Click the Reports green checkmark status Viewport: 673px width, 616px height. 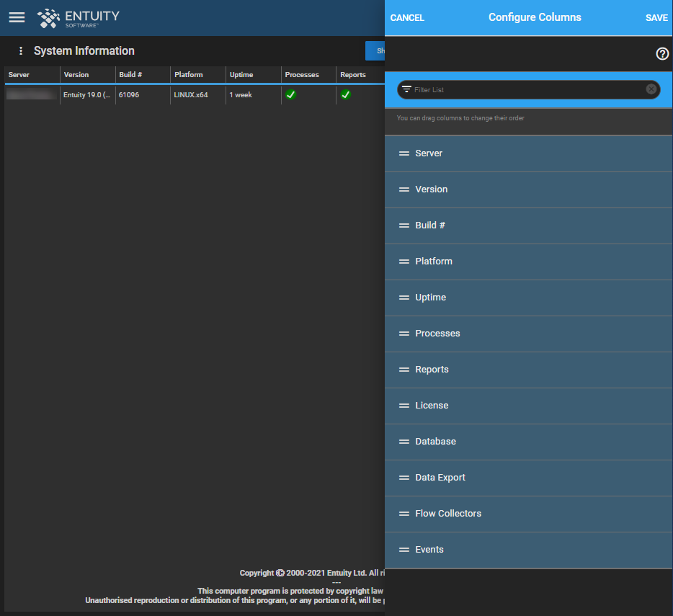346,94
